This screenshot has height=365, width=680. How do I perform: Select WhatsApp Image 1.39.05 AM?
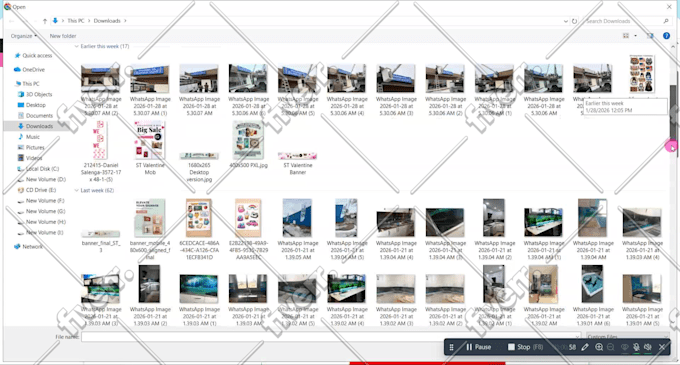tap(298, 229)
